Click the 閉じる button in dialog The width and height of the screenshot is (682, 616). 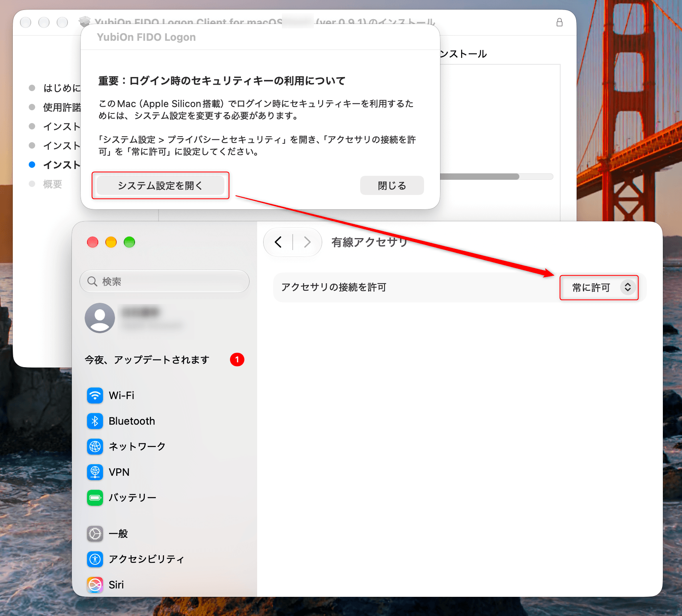pos(392,185)
